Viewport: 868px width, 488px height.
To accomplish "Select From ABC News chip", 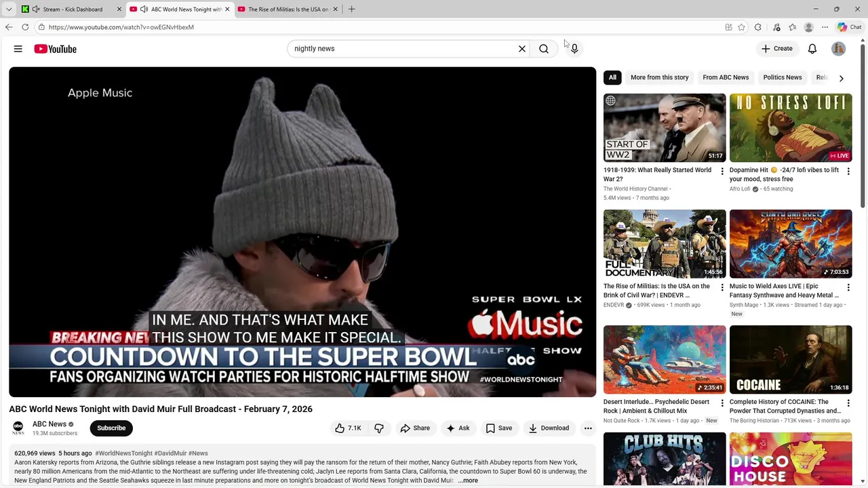I will click(x=726, y=77).
